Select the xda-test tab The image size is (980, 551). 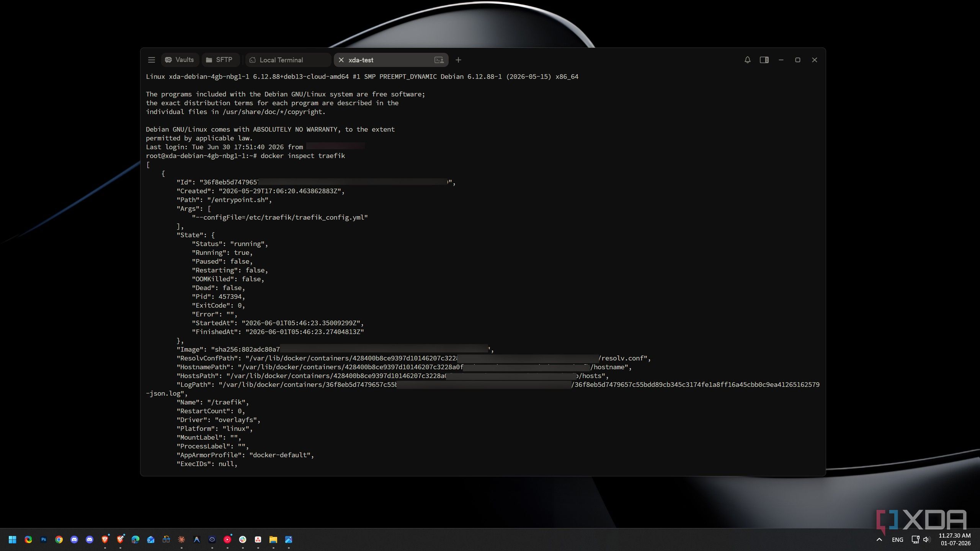(391, 60)
